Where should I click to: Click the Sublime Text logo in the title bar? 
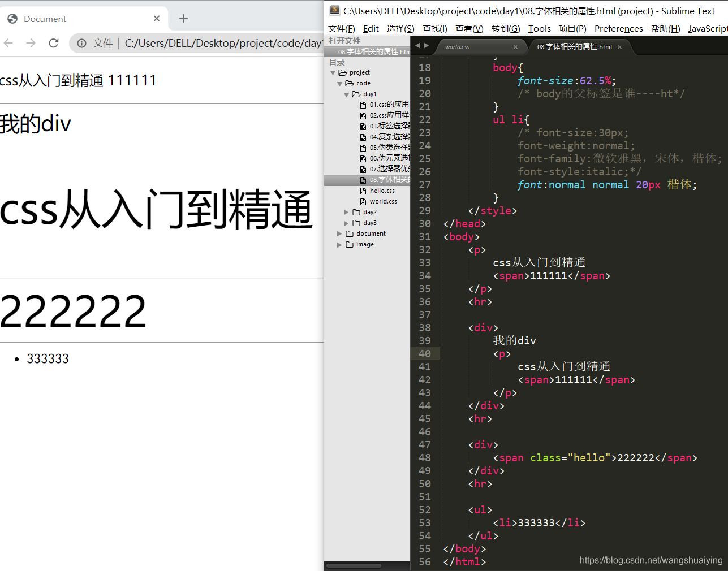[x=333, y=10]
